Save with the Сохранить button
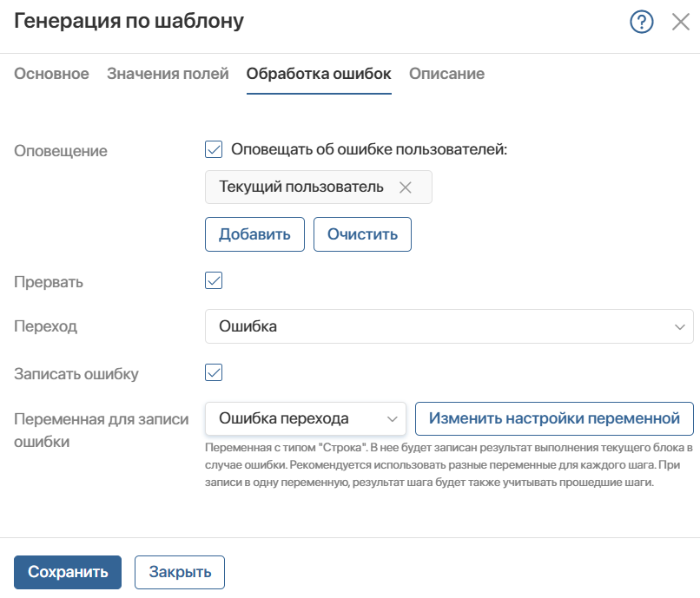Screen dimensions: 700x598 (x=68, y=572)
